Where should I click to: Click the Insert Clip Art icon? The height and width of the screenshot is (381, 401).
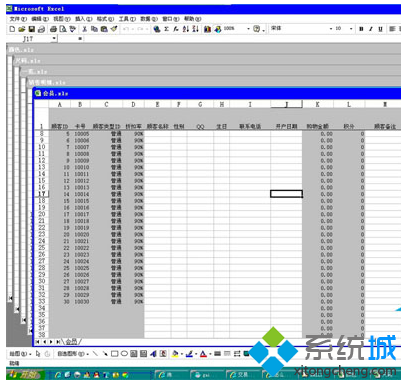[163, 354]
